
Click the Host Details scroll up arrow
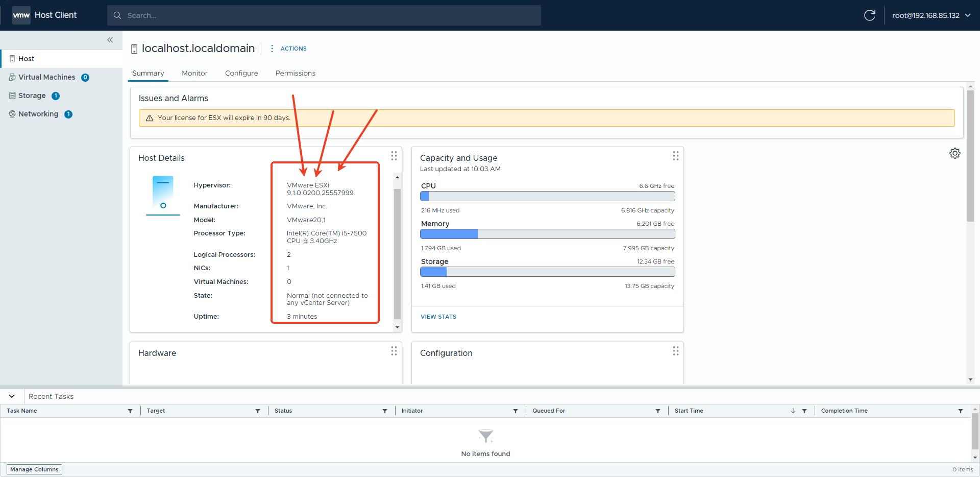click(398, 177)
